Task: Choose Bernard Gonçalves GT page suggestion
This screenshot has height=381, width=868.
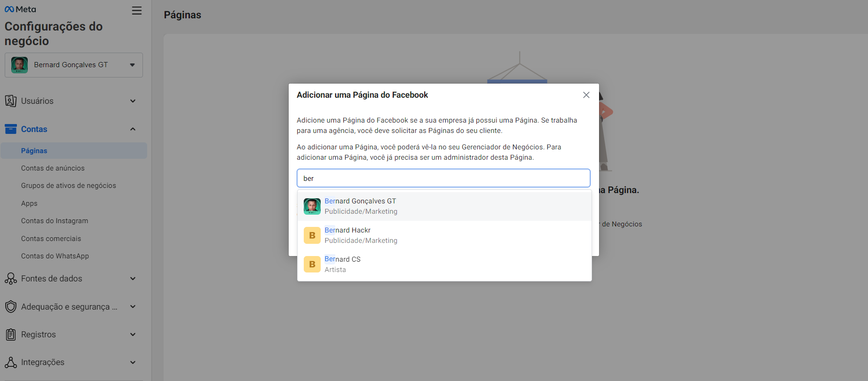Action: tap(444, 206)
